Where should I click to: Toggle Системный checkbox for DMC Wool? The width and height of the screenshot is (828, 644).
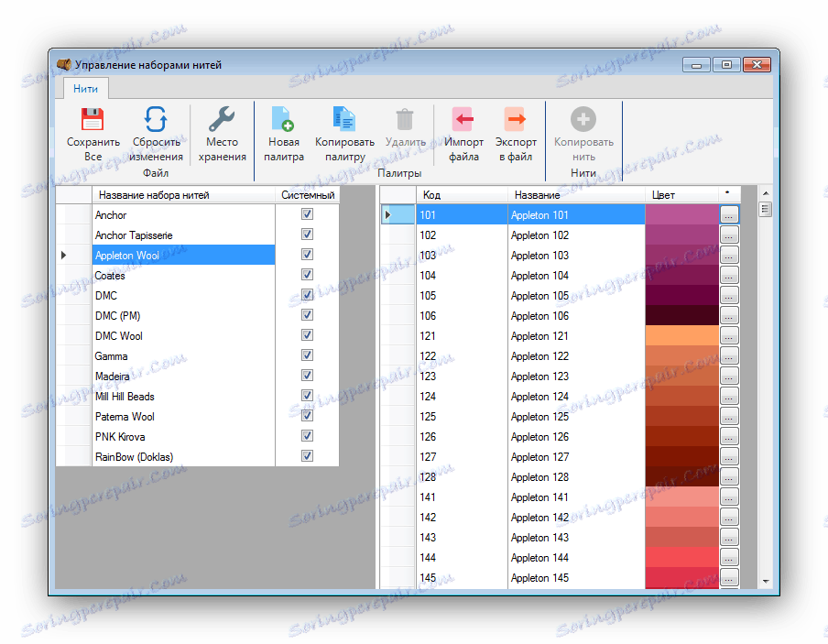pyautogui.click(x=307, y=335)
